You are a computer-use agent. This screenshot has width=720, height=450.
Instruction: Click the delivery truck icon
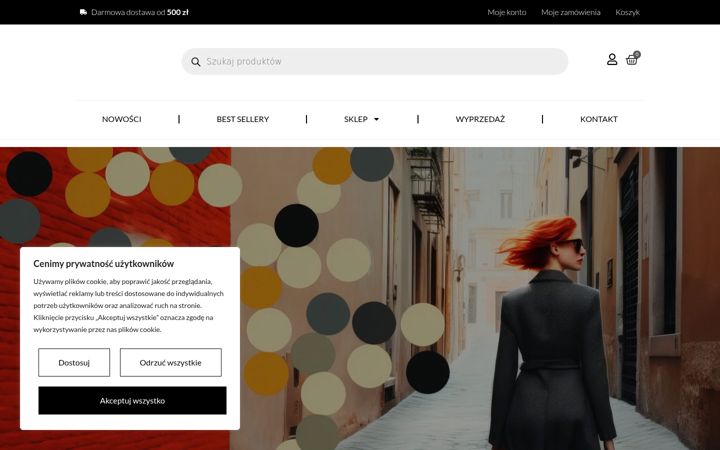tap(83, 12)
